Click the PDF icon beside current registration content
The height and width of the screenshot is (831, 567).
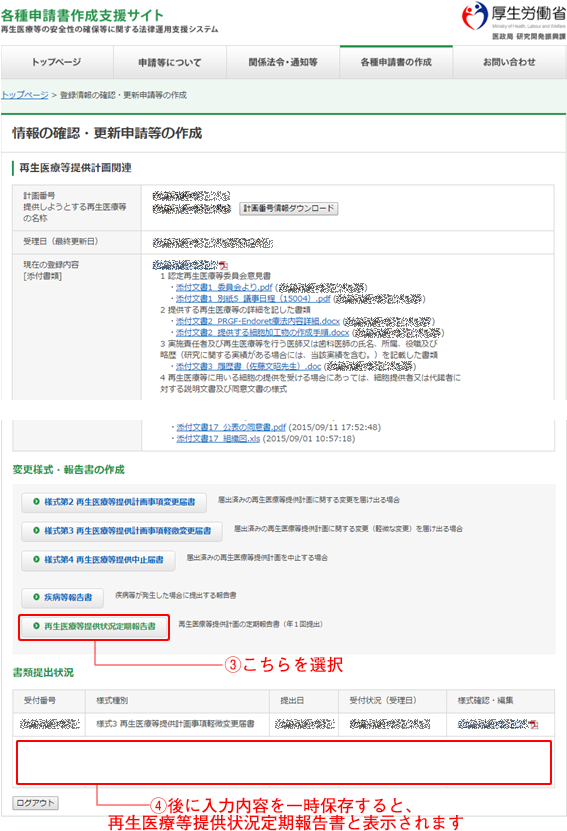[x=224, y=266]
